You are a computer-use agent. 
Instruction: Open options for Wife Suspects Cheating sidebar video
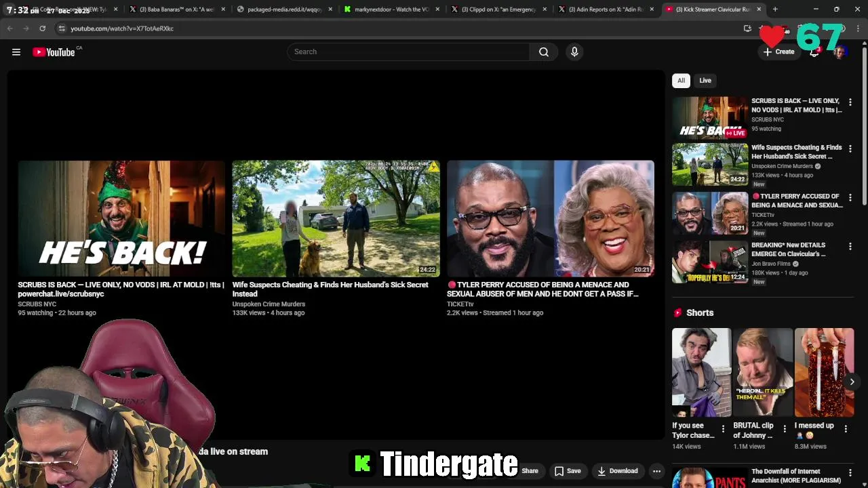coord(850,148)
